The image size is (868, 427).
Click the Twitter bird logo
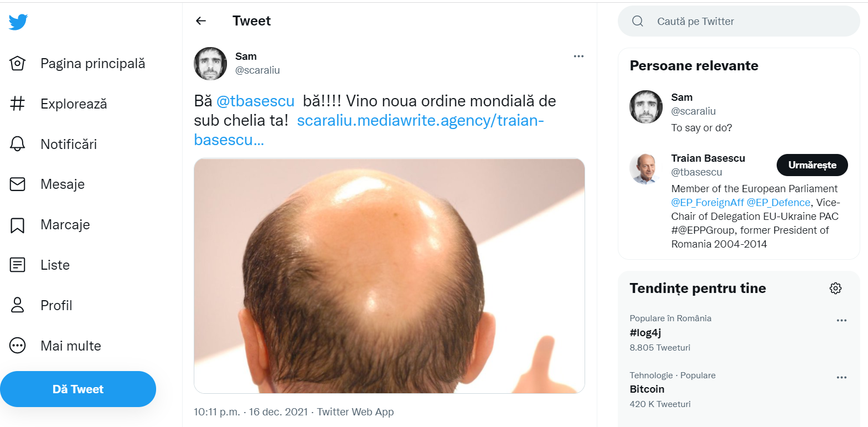pyautogui.click(x=18, y=22)
